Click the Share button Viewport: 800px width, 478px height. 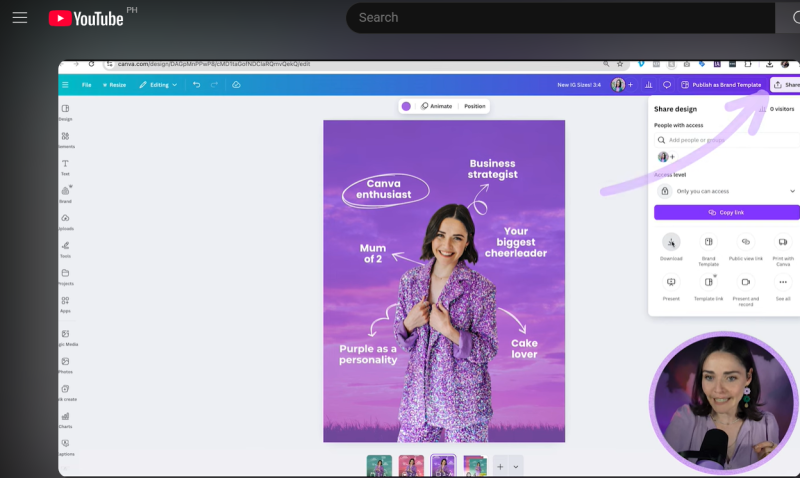tap(786, 85)
